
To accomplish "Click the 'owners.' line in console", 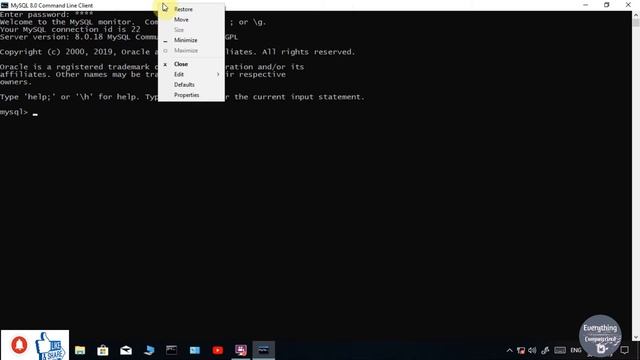I will pos(16,82).
